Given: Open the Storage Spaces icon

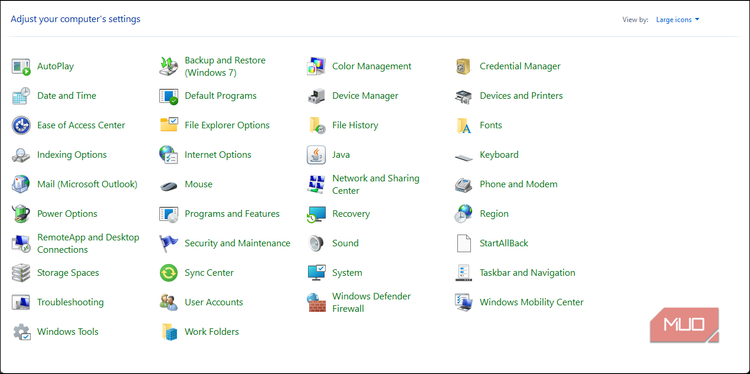Looking at the screenshot, I should [x=21, y=273].
